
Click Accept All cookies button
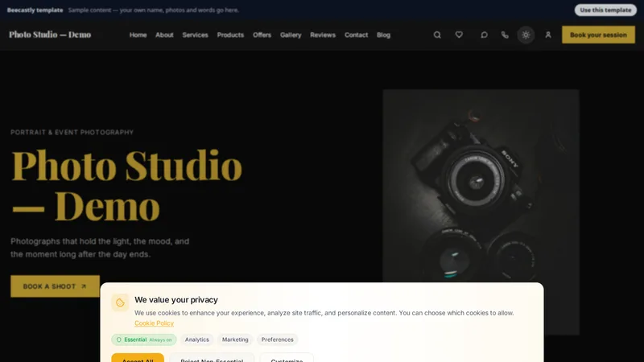pyautogui.click(x=138, y=358)
